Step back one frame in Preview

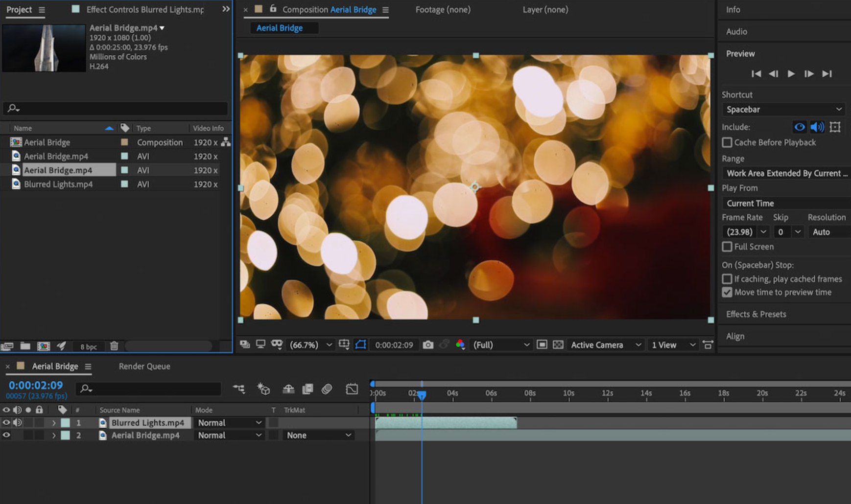774,74
